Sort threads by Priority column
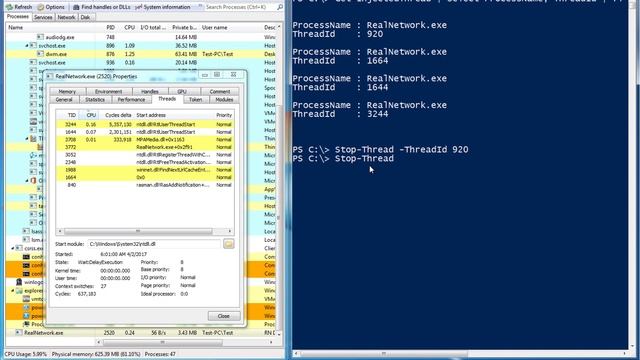This screenshot has width=640, height=360. click(x=224, y=115)
